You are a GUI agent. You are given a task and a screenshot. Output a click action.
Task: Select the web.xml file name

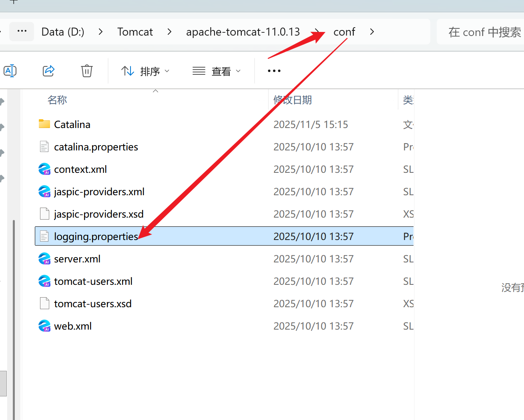pyautogui.click(x=73, y=326)
